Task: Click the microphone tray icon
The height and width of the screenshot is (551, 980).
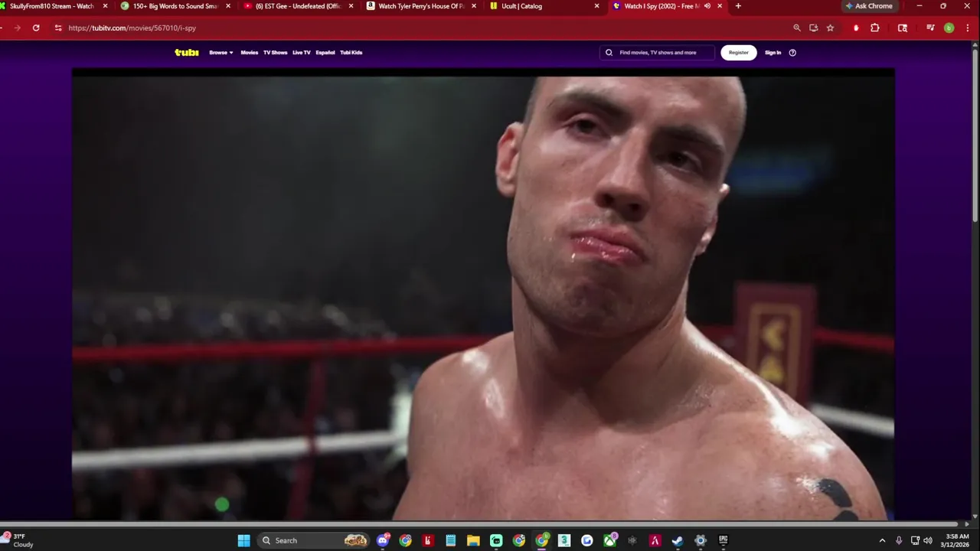Action: pyautogui.click(x=899, y=540)
